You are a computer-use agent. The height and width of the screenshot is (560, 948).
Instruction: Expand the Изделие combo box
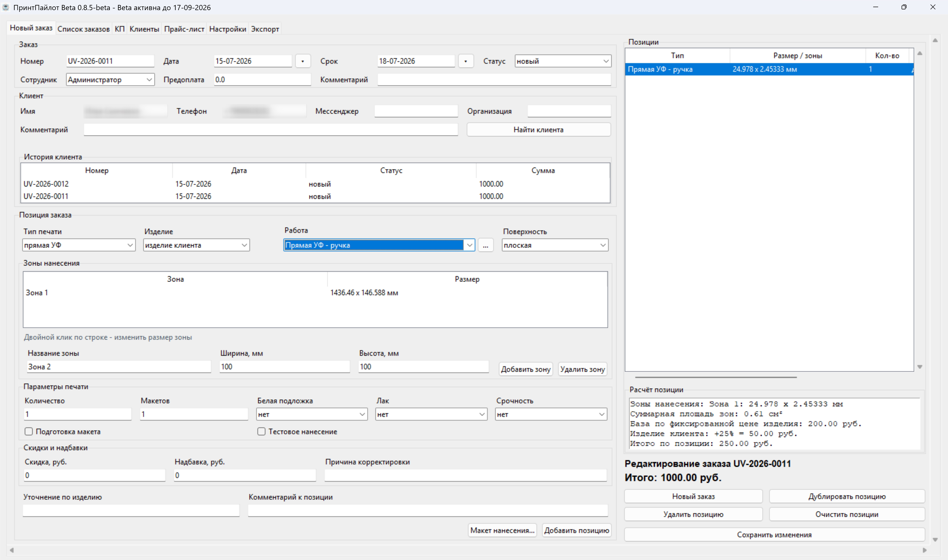(x=197, y=245)
